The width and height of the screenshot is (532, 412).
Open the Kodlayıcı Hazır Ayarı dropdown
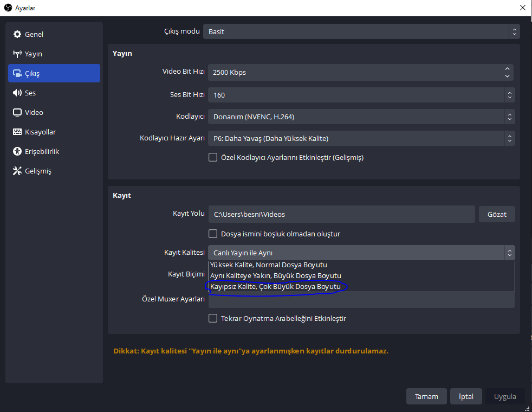coord(361,138)
